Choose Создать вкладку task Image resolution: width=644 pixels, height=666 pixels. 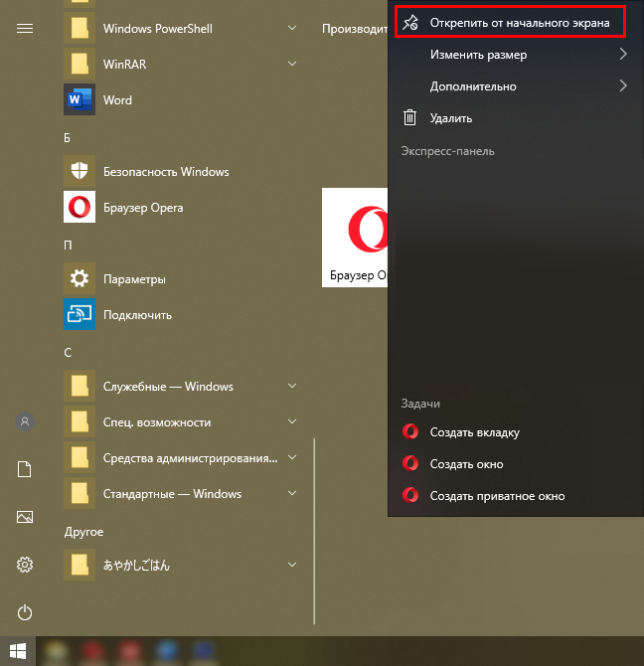click(x=516, y=432)
